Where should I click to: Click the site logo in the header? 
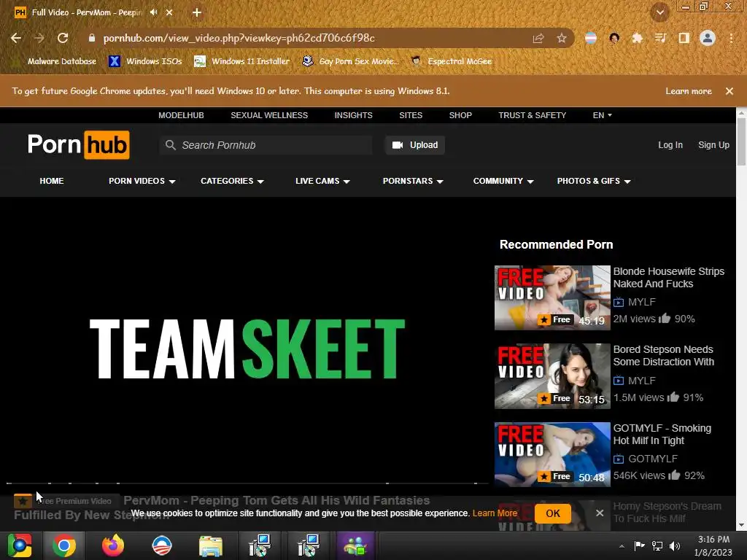pos(79,145)
